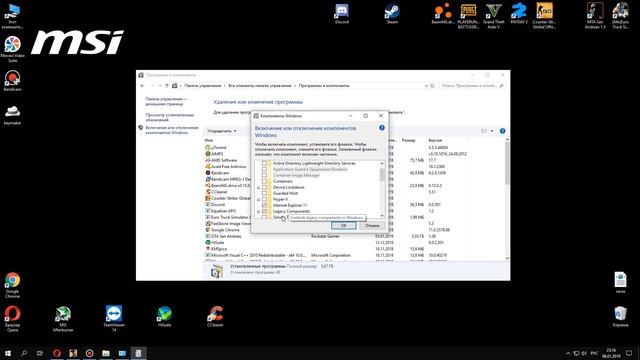Launch the HiSuite desktop icon
Viewport: 640px width, 360px height.
coord(164,316)
